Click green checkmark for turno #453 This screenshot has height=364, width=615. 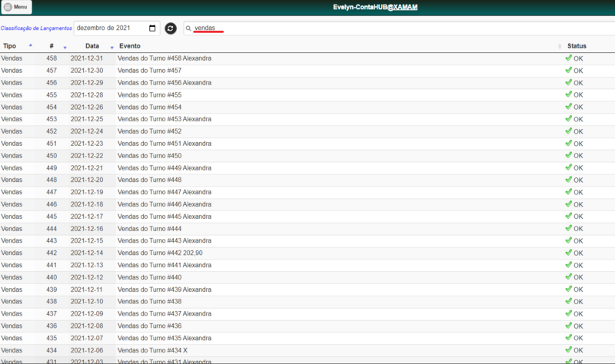click(569, 119)
